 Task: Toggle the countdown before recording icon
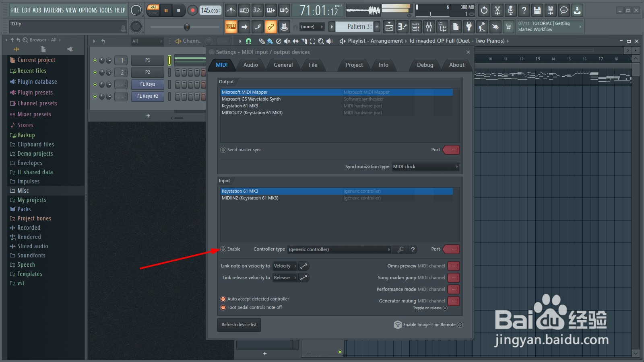tap(258, 10)
